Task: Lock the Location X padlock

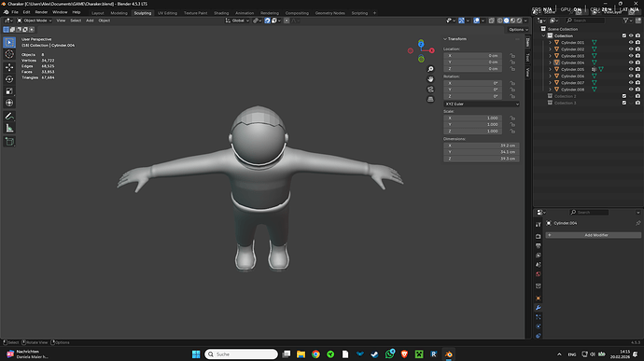Action: 512,55
